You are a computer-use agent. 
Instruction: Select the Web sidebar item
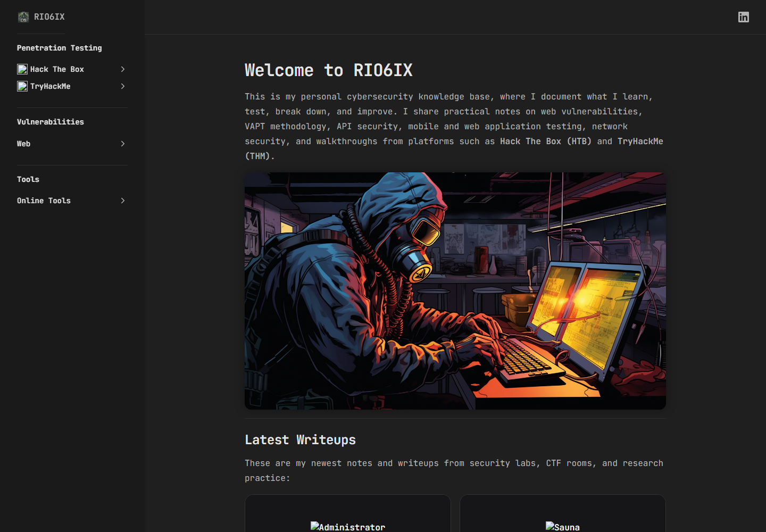pos(23,144)
